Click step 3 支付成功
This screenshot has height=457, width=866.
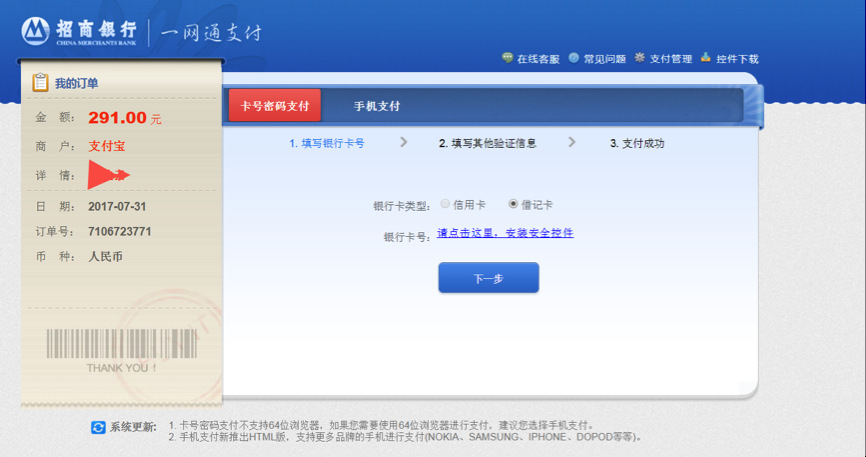point(637,144)
